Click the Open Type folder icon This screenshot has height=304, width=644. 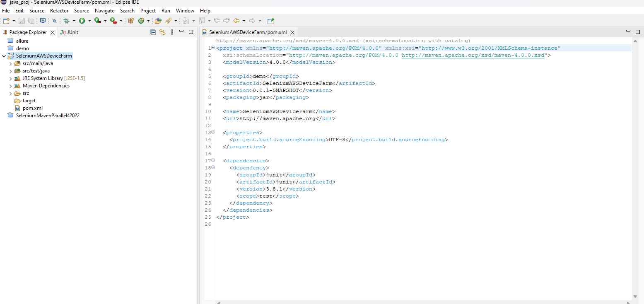[x=158, y=21]
